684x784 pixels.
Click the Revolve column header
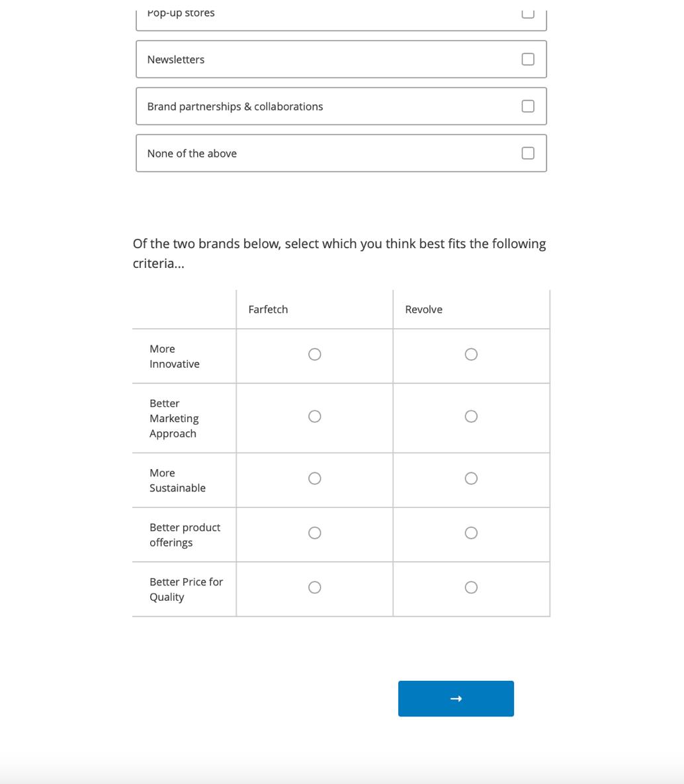pos(423,310)
